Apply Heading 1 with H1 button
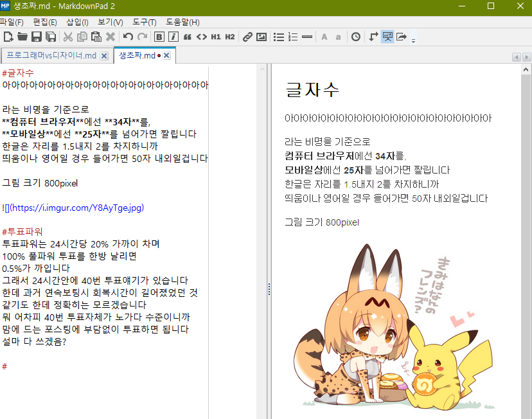This screenshot has height=419, width=532. (216, 37)
